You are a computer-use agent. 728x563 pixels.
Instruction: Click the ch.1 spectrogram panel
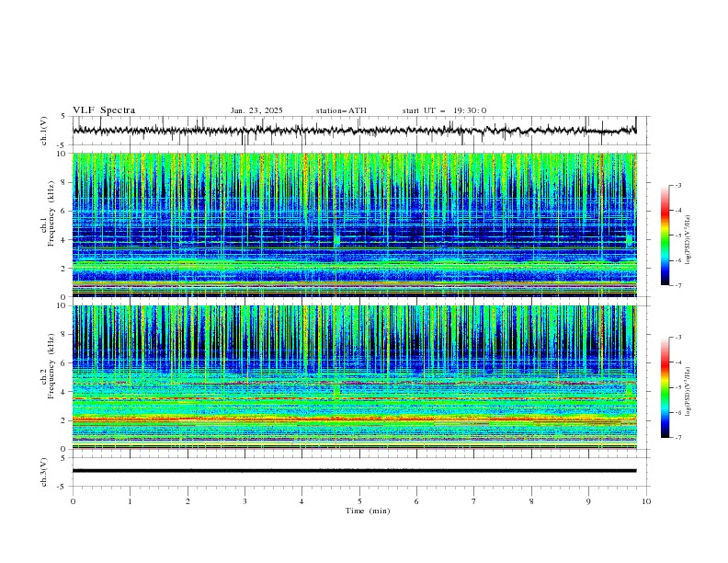click(x=354, y=224)
